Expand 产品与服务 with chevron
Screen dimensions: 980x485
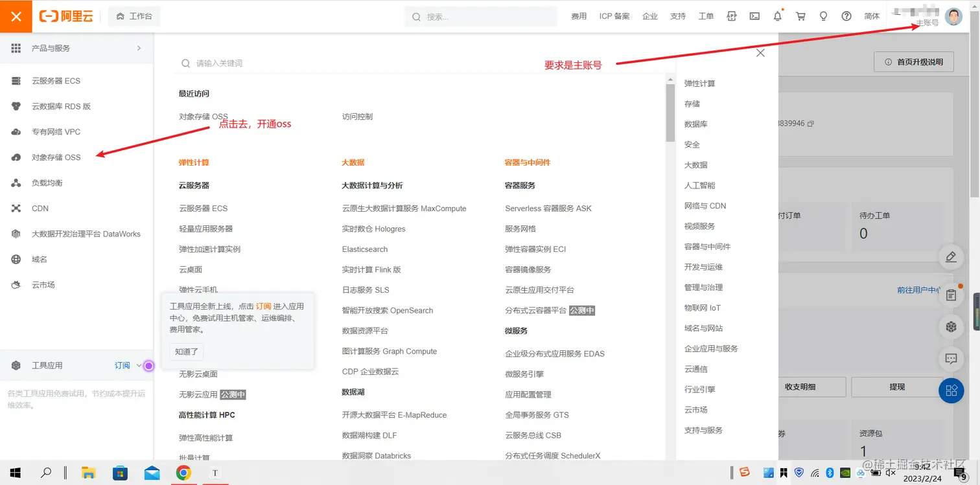(139, 48)
